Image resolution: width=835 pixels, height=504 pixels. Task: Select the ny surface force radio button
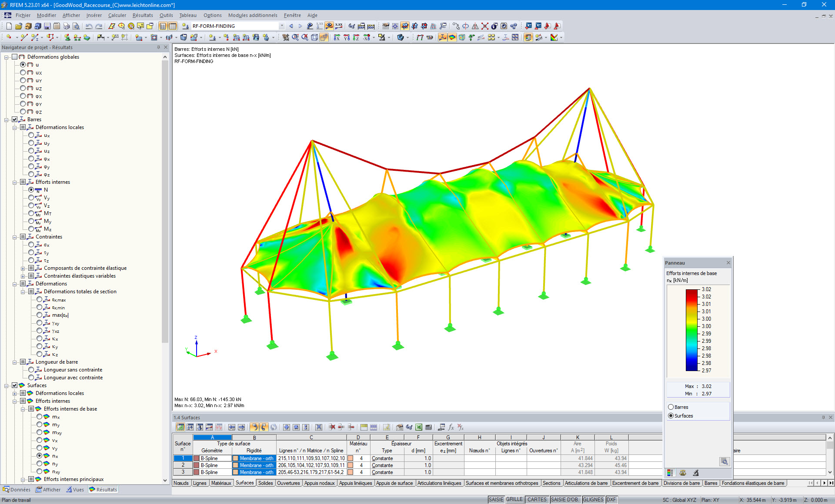39,464
